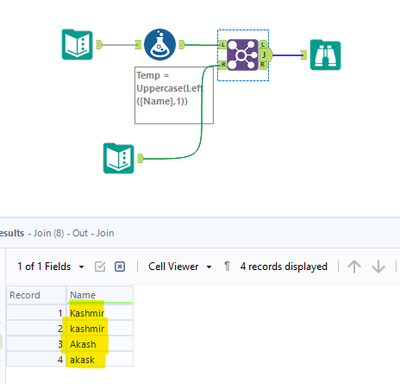Click the Join tool's J output anchor
This screenshot has height=384, width=400.
tap(265, 55)
